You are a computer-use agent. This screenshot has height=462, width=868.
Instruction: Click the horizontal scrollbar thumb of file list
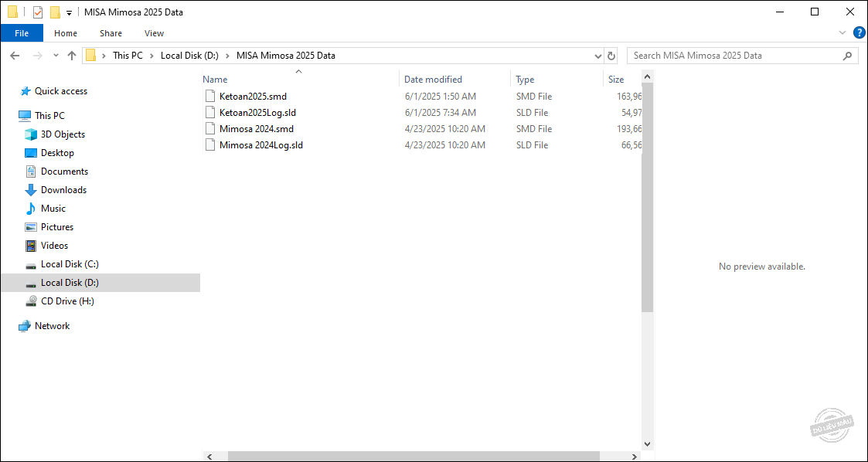coord(414,457)
